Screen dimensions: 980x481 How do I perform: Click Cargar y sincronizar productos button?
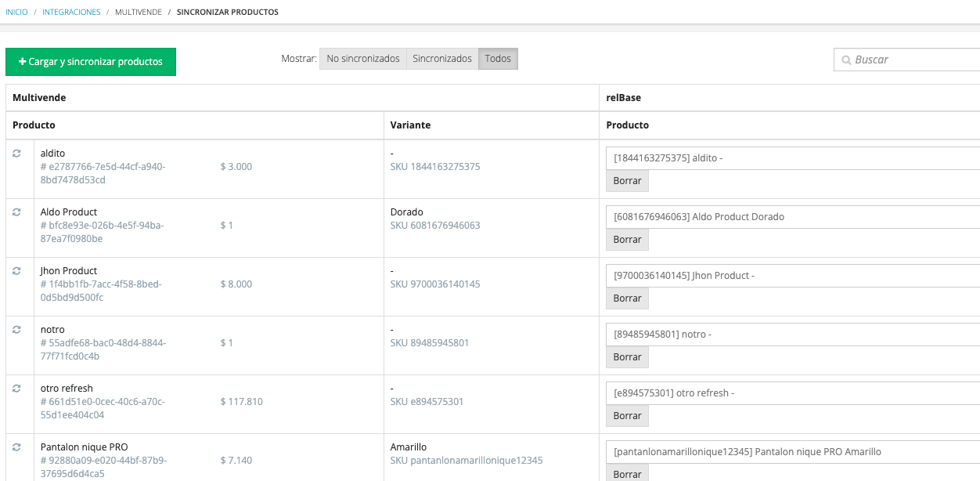tap(91, 62)
